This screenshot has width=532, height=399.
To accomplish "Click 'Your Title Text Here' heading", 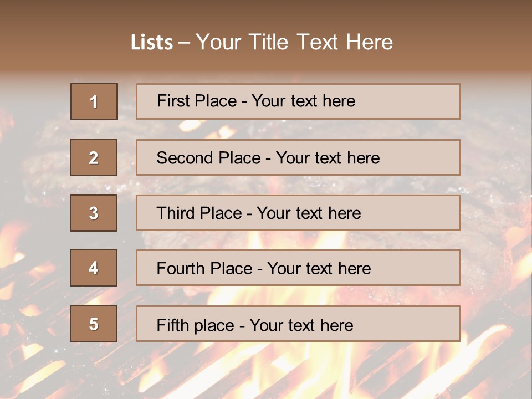I will click(x=294, y=42).
